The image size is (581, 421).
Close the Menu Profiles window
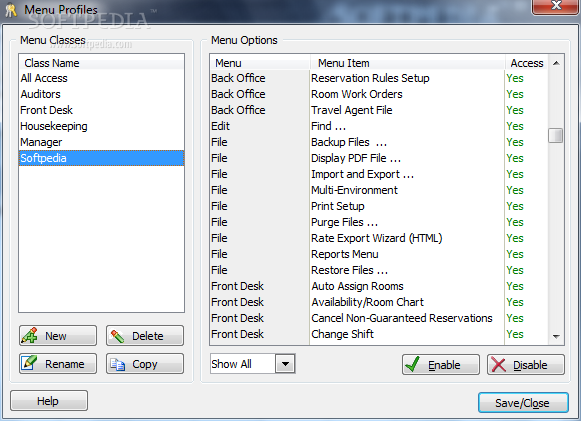[x=555, y=5]
